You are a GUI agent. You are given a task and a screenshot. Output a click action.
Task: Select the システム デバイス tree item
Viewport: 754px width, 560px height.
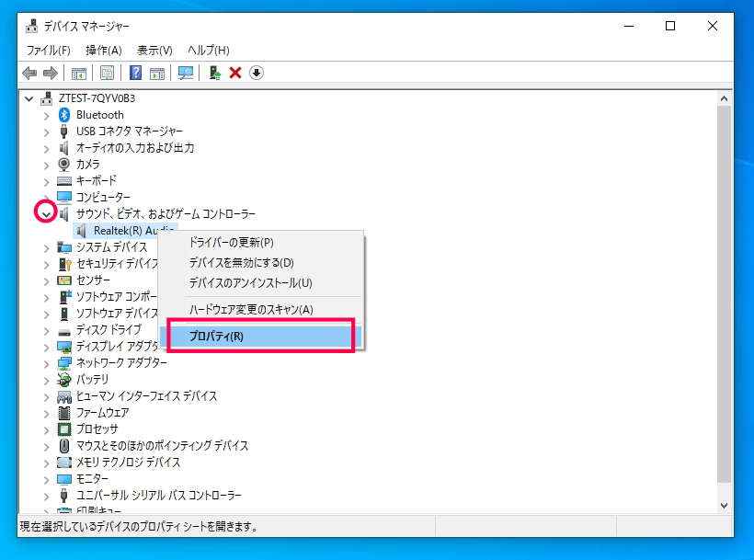tap(111, 247)
